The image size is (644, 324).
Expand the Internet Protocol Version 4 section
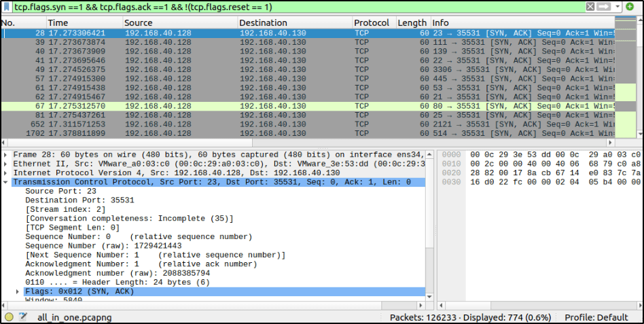6,173
